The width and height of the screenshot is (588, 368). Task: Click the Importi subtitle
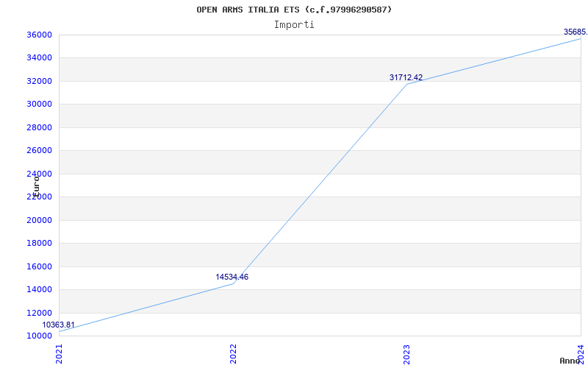294,25
